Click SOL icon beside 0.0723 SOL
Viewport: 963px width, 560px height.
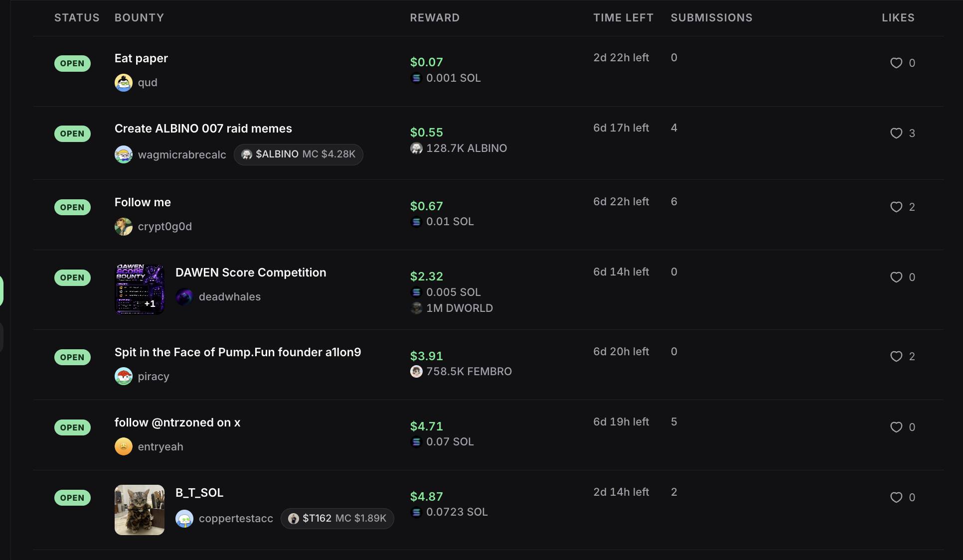click(x=416, y=512)
